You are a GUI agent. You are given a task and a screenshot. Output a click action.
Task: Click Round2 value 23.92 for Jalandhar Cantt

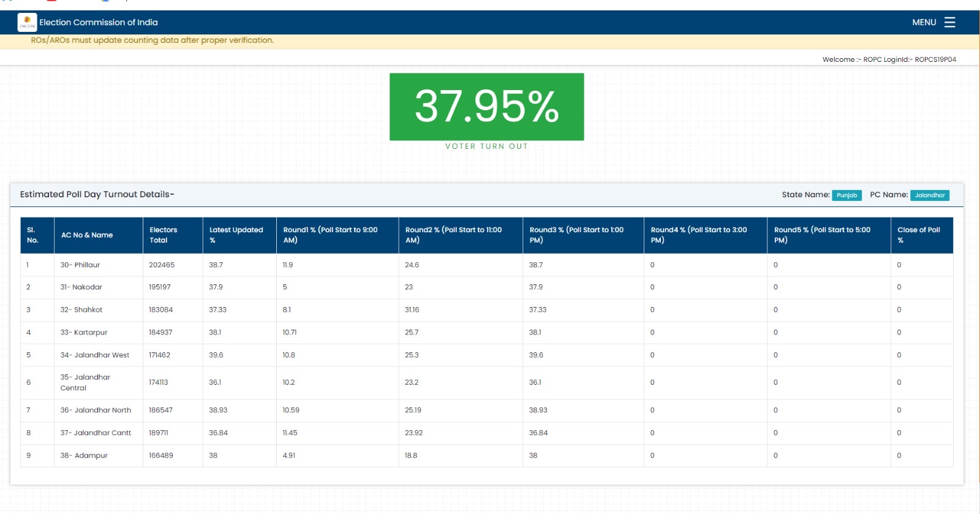point(413,433)
